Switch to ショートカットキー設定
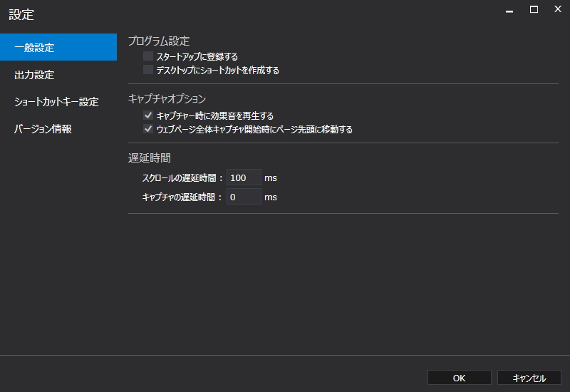The width and height of the screenshot is (570, 392). 58,101
